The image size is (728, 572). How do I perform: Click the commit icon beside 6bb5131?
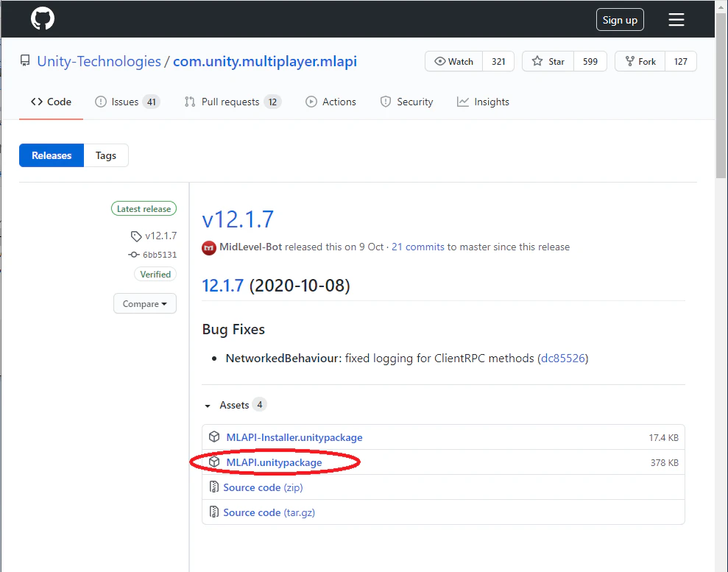(x=134, y=255)
